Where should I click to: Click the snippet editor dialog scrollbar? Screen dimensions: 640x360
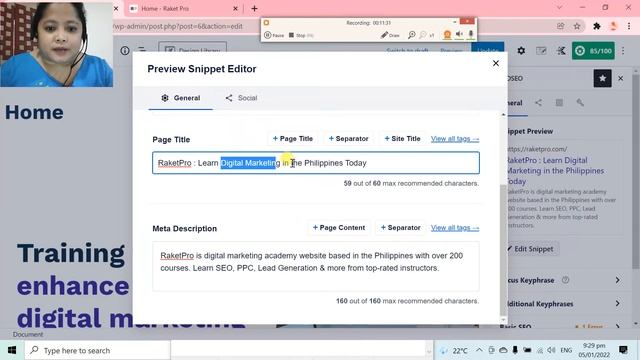point(503,249)
